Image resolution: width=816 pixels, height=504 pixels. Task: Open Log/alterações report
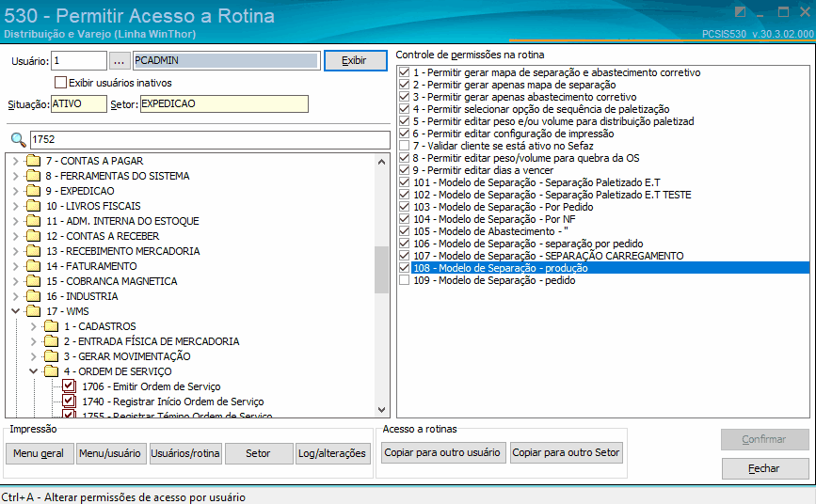tap(332, 453)
